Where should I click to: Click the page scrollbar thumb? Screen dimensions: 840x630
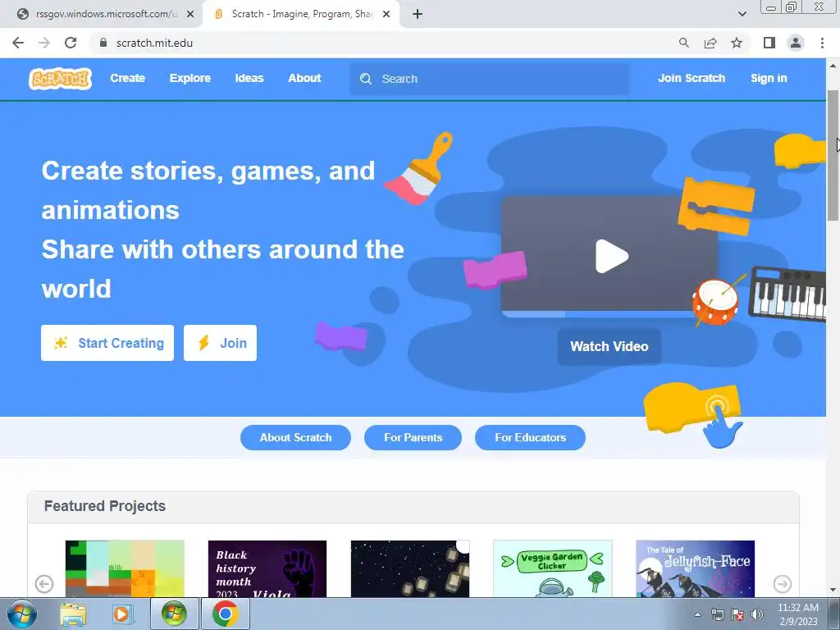[833, 155]
